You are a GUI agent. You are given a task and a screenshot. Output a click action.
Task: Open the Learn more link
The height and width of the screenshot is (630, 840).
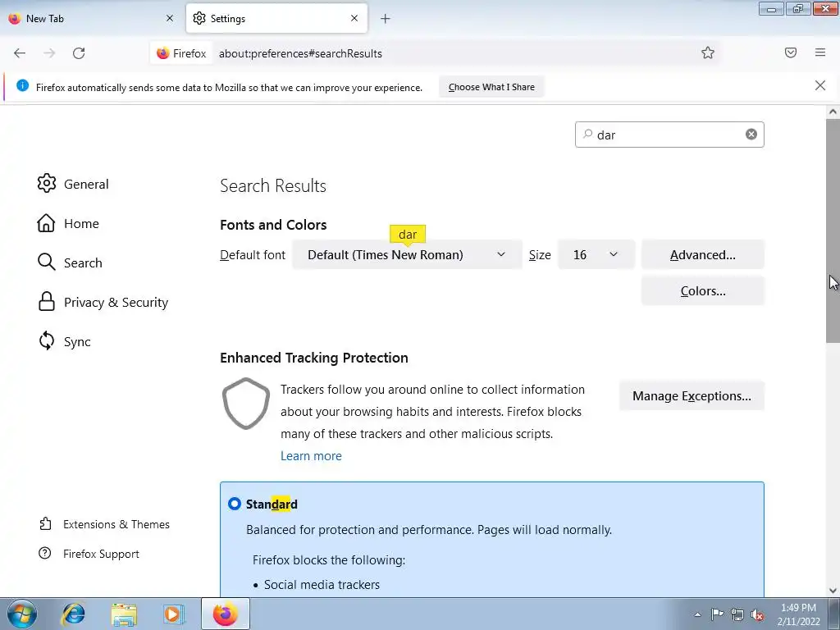pyautogui.click(x=311, y=456)
